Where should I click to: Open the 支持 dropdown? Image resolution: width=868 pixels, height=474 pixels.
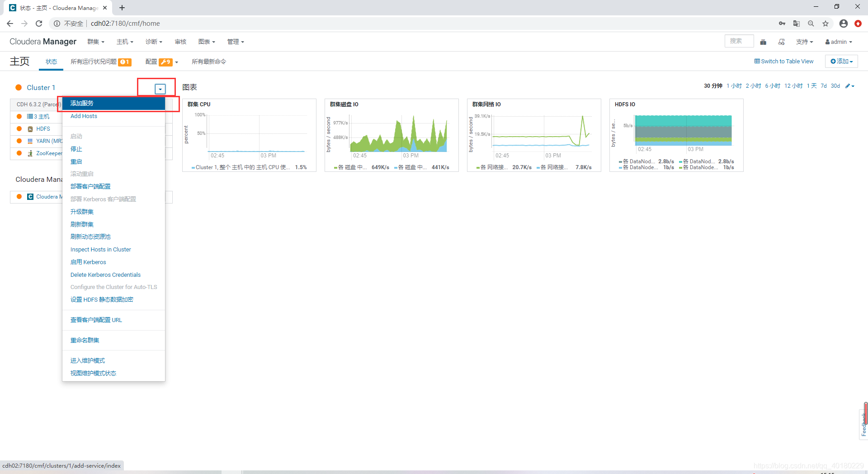(x=805, y=42)
